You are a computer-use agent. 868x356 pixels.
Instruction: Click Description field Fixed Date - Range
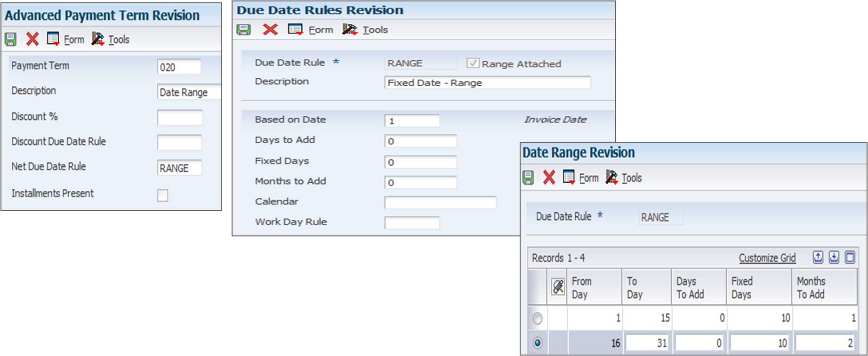click(488, 82)
